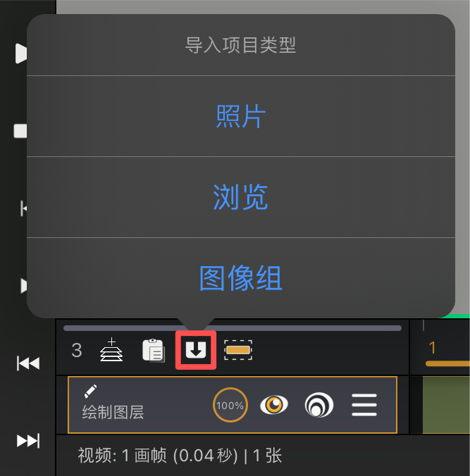Jump to first frame button
The image size is (470, 476).
pyautogui.click(x=28, y=363)
